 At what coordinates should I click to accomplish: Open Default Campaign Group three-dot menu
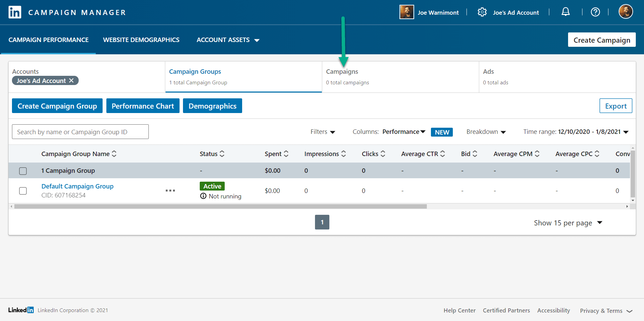click(x=170, y=191)
